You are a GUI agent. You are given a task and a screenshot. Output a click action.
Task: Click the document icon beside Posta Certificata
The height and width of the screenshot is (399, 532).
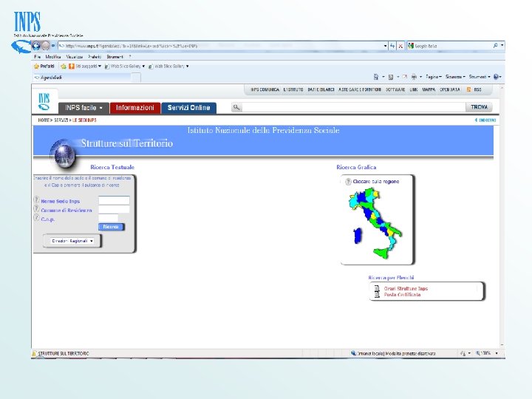pos(377,295)
